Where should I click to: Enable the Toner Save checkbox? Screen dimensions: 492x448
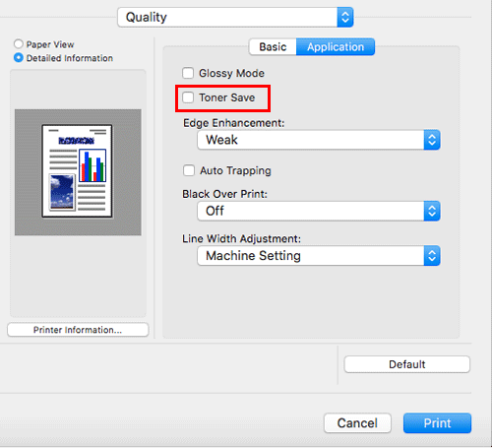point(188,97)
